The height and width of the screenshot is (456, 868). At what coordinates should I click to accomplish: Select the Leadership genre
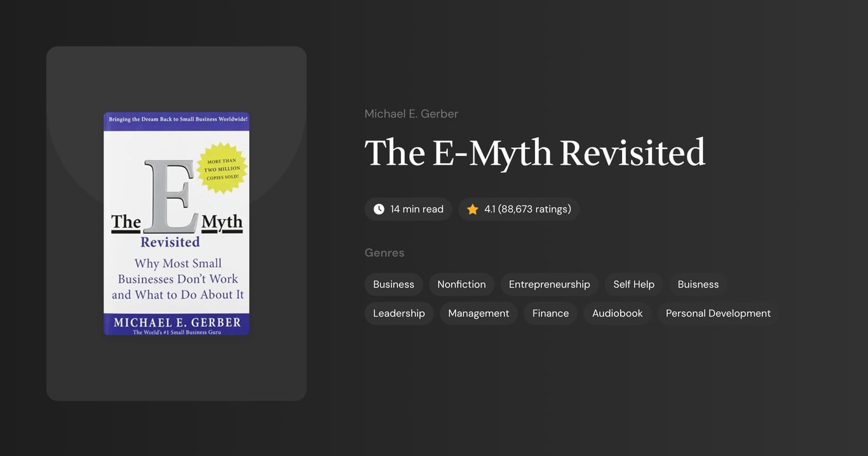point(399,313)
